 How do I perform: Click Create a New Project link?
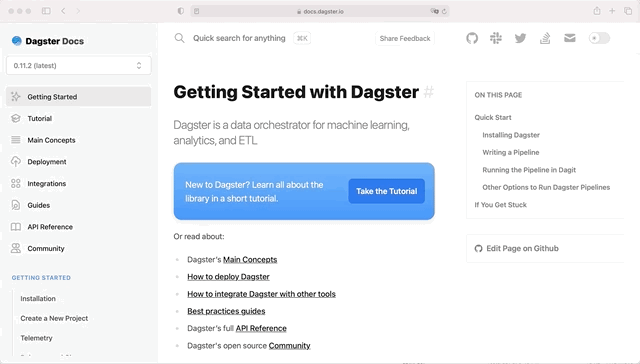pos(54,318)
